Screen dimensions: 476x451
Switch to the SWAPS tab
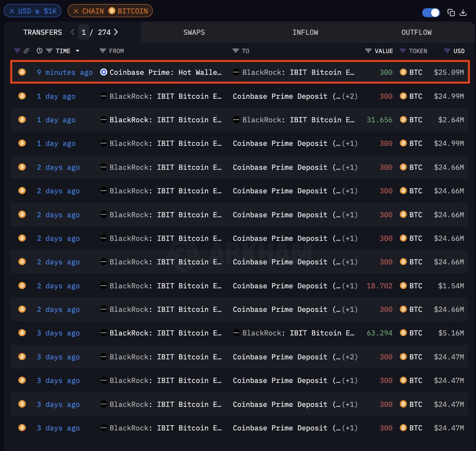194,32
